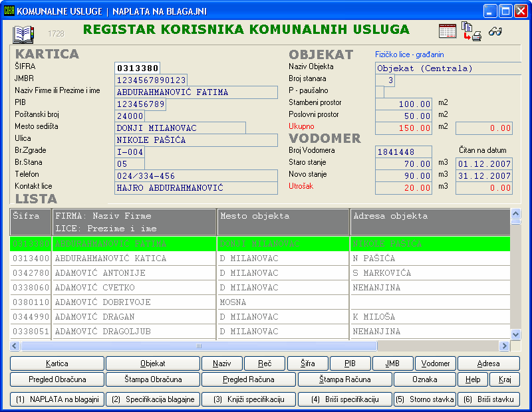
Task: Search by Šifra button
Action: [307, 363]
